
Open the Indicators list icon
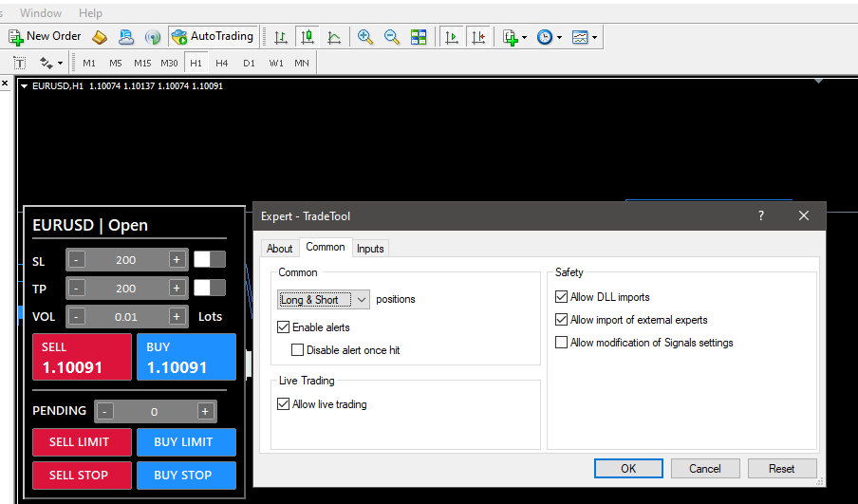pyautogui.click(x=510, y=37)
